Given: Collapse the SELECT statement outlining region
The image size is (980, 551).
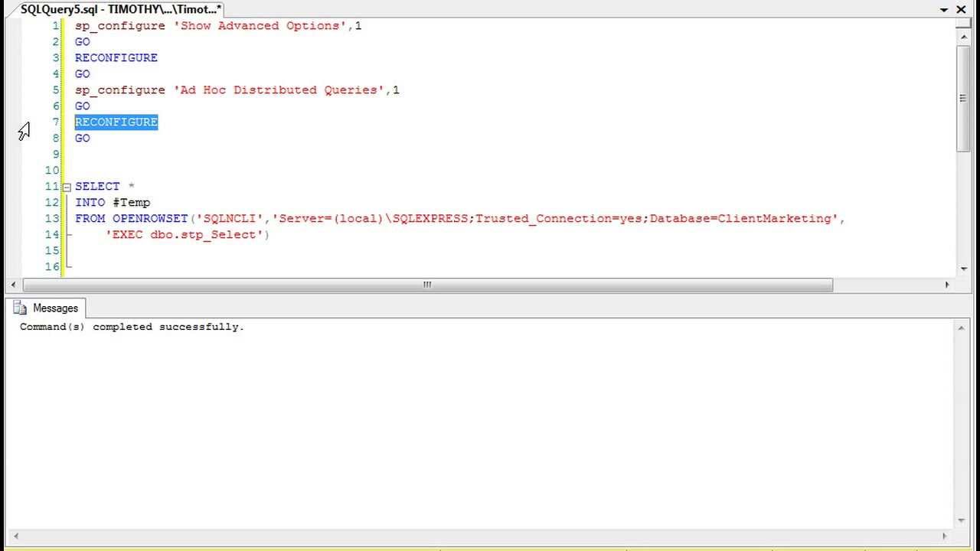Looking at the screenshot, I should click(x=67, y=186).
